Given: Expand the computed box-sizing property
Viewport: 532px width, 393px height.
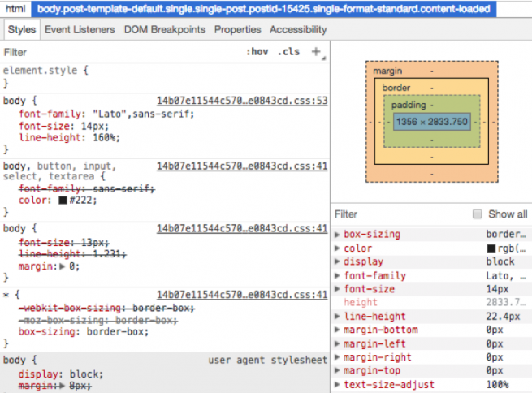Looking at the screenshot, I should [338, 235].
